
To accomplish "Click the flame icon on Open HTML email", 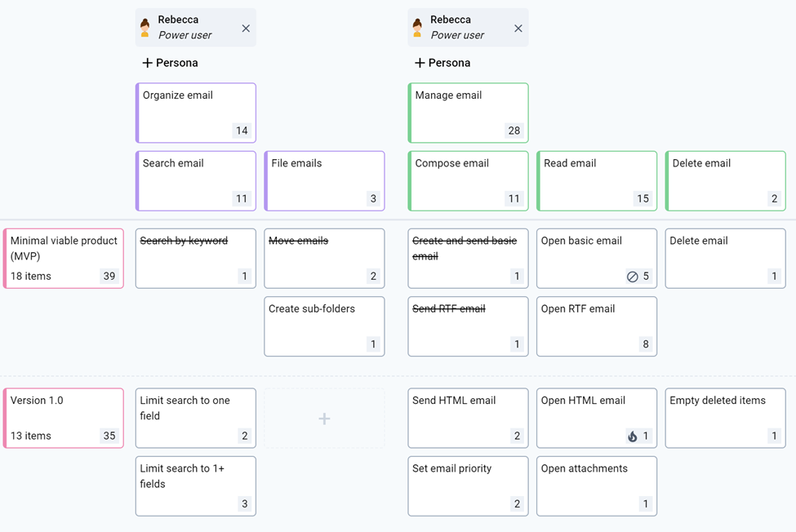I will (x=632, y=437).
